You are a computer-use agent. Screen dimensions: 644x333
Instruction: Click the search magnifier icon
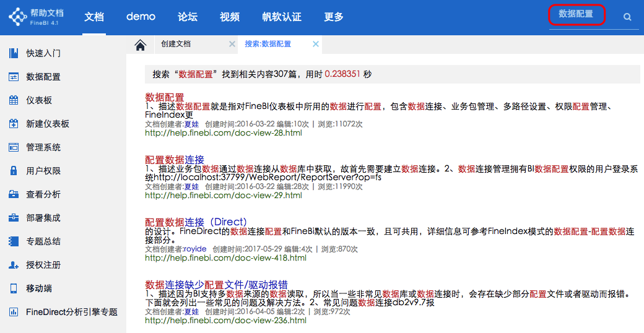(x=627, y=17)
